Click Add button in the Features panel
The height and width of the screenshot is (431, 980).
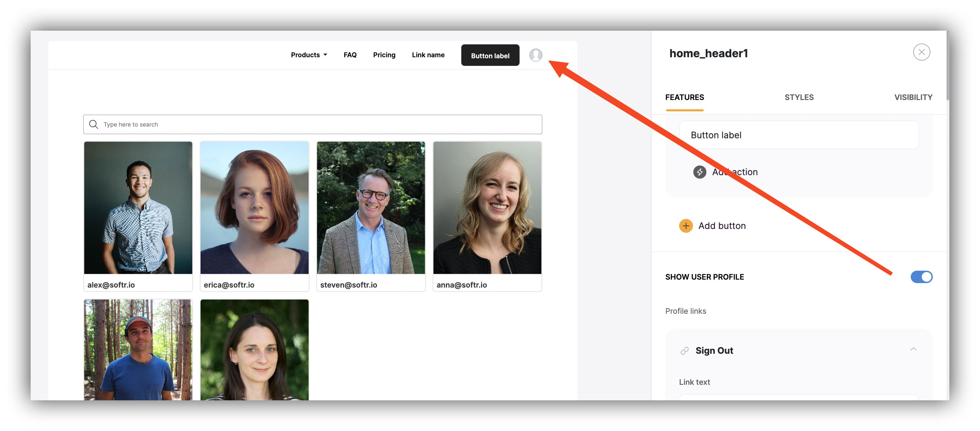pyautogui.click(x=722, y=225)
